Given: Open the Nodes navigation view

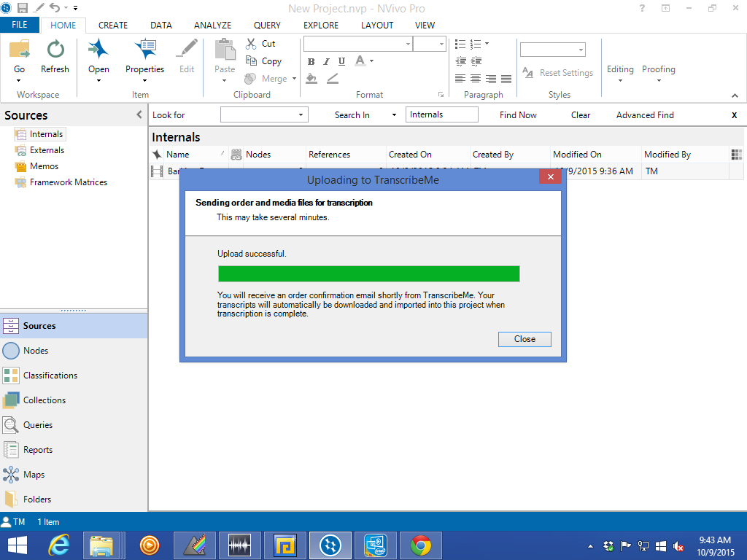Looking at the screenshot, I should 35,351.
